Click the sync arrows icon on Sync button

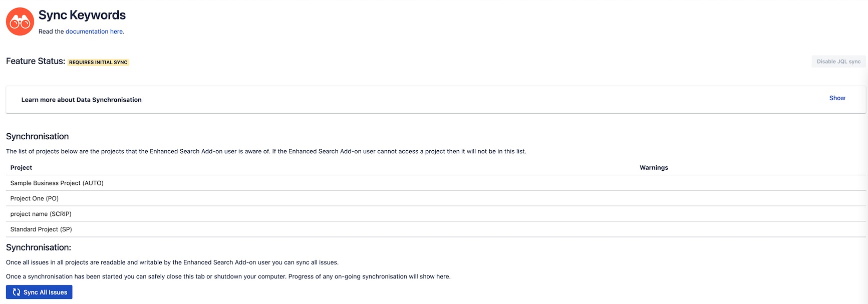[x=16, y=292]
